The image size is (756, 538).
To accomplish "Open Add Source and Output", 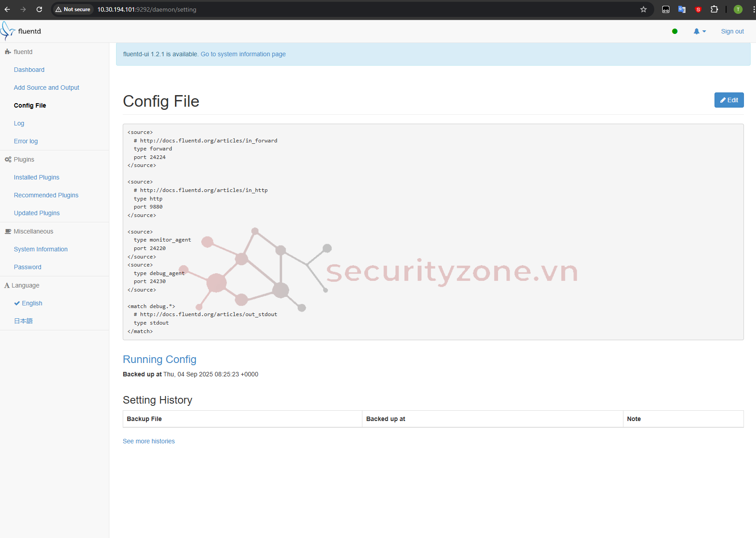I will tap(46, 88).
